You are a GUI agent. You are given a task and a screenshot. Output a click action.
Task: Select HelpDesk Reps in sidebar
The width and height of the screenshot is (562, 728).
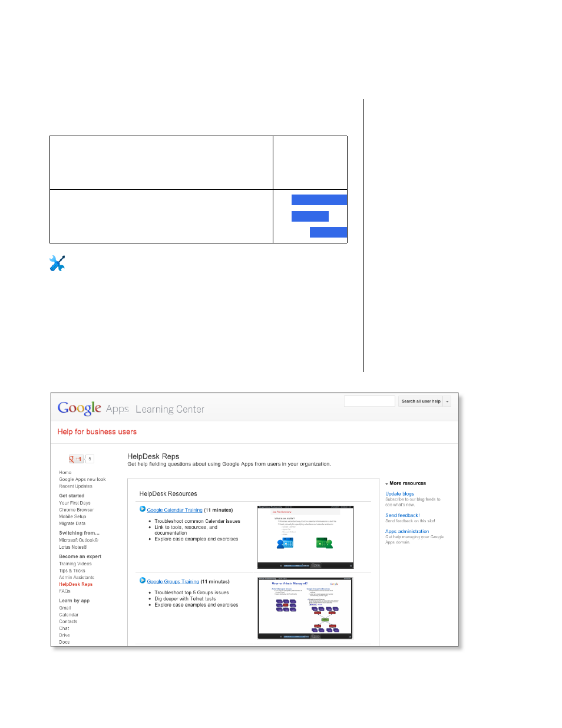(x=75, y=584)
